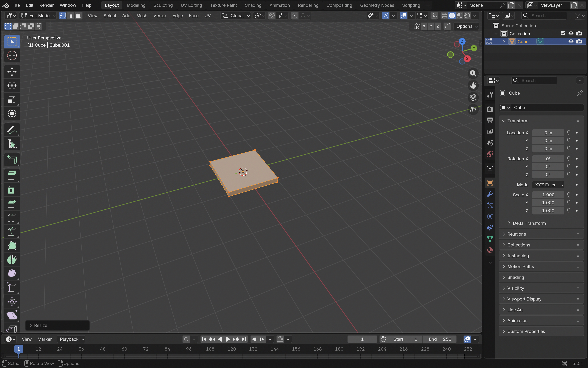Viewport: 588px width, 368px height.
Task: Switch to face select mode
Action: 78,16
